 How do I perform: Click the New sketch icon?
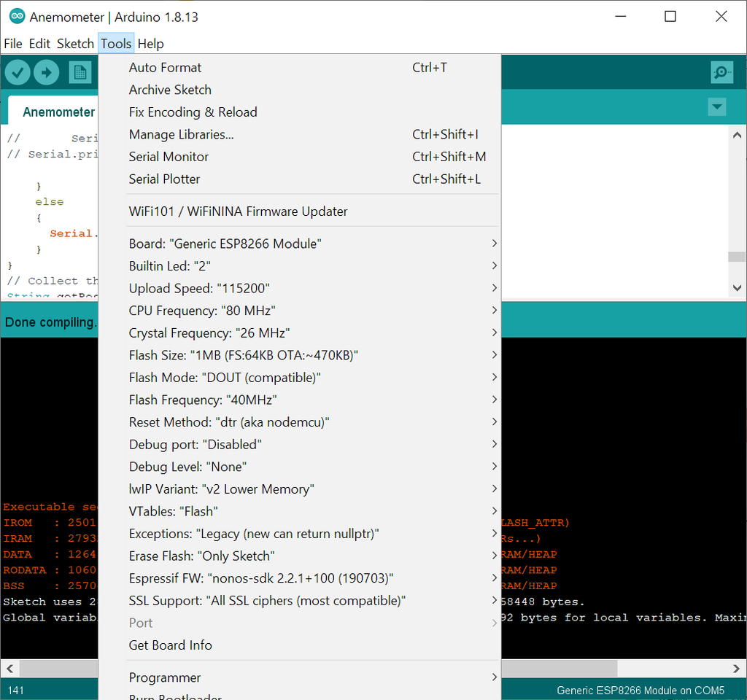tap(80, 72)
